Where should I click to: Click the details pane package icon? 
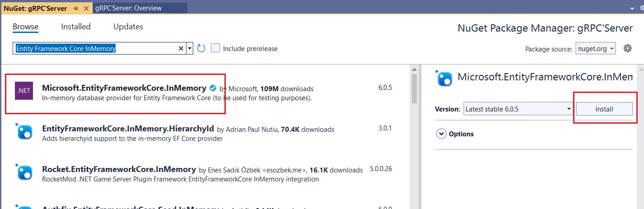tap(443, 78)
